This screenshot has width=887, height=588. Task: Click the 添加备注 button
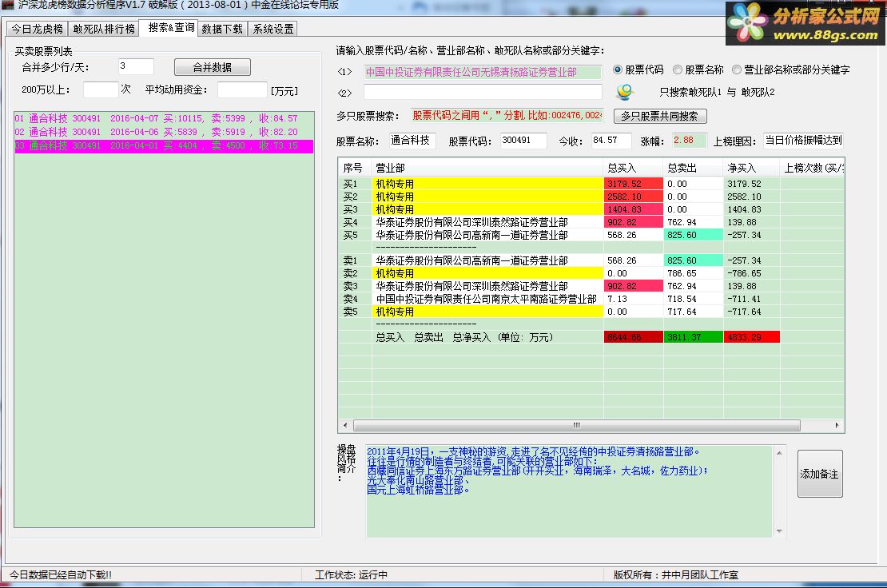tap(820, 474)
